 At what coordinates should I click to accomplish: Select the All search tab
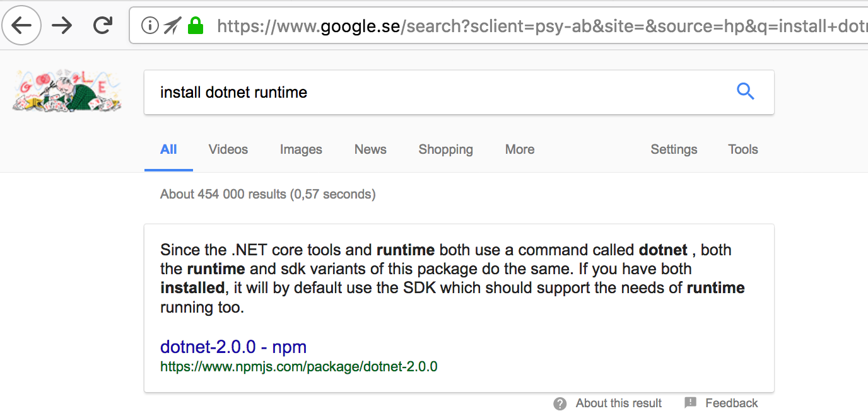tap(168, 149)
